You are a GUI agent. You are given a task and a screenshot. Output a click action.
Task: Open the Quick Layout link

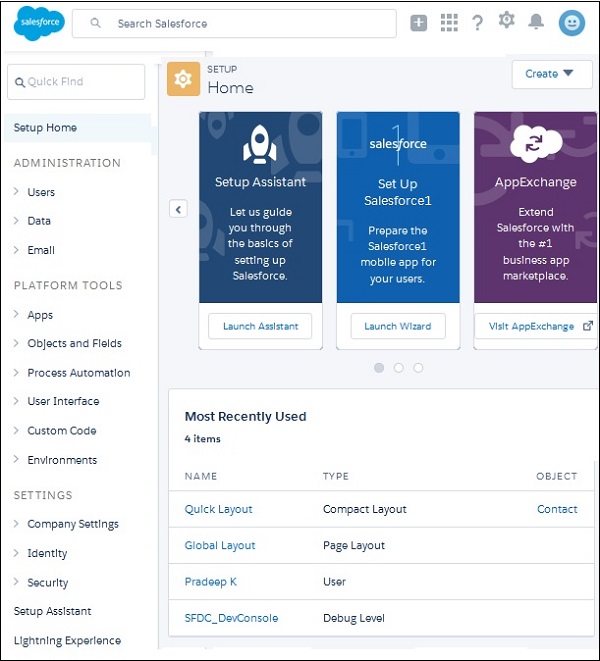(219, 509)
